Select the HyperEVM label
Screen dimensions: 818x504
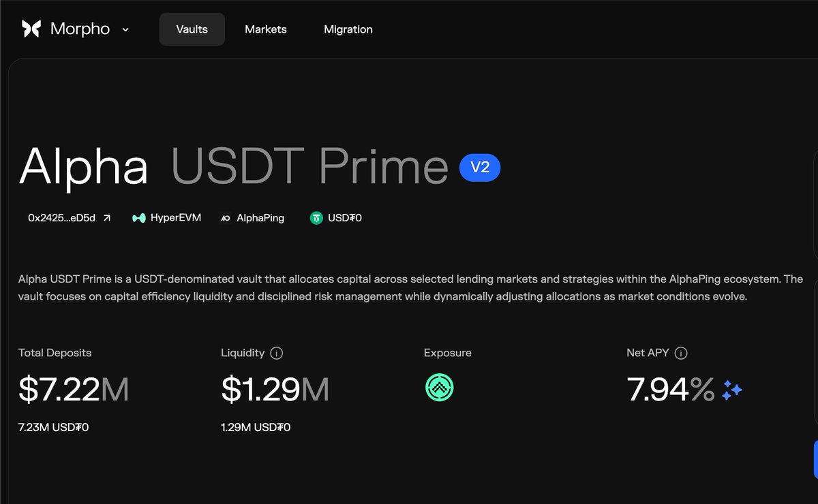tap(176, 218)
